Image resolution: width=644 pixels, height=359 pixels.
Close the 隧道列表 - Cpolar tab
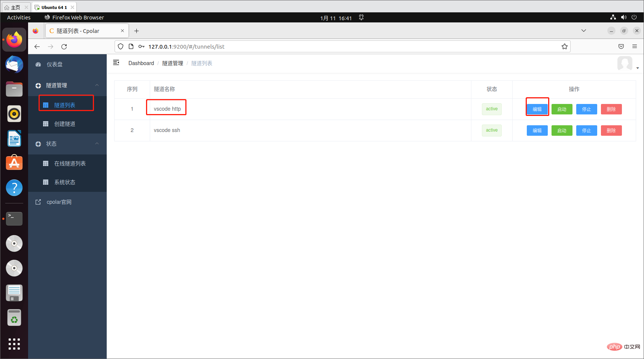click(122, 31)
